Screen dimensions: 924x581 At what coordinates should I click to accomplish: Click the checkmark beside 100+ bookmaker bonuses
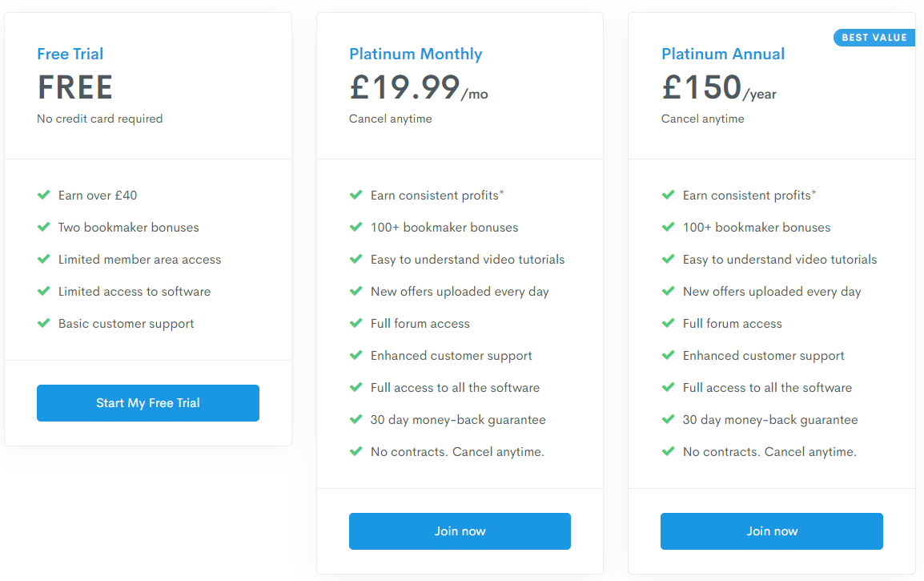pos(356,227)
